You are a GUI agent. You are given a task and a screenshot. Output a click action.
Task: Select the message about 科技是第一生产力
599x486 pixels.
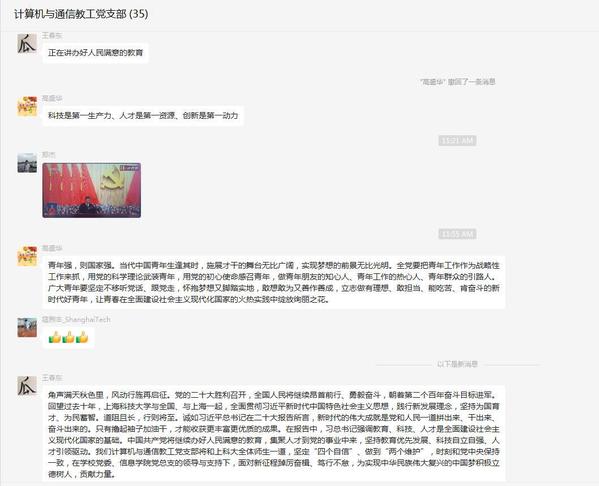tap(143, 115)
